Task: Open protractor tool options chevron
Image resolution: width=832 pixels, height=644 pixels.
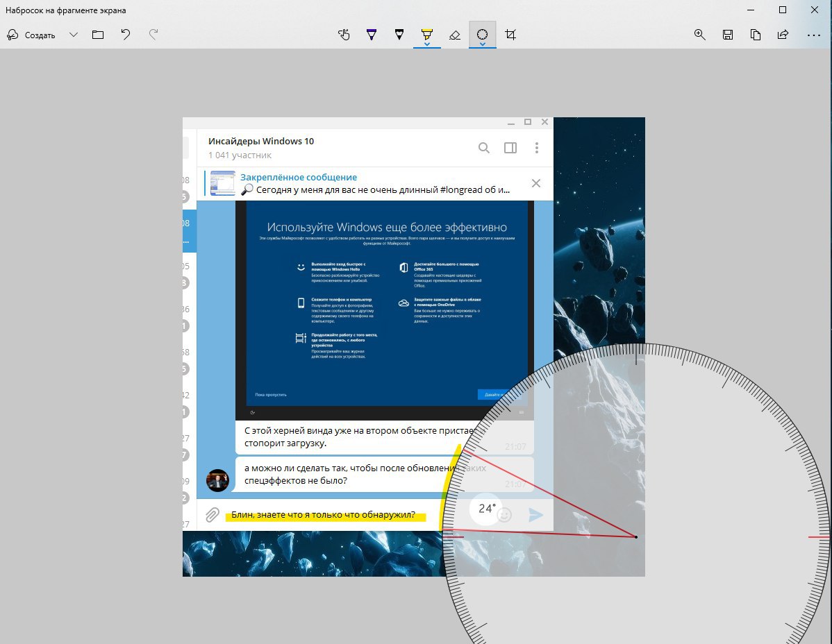Action: [483, 44]
